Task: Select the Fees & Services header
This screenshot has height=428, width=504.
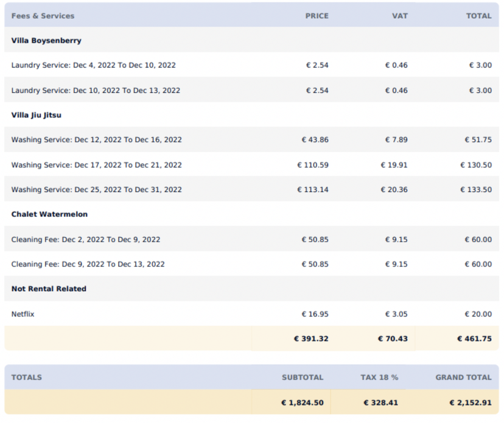Action: 43,16
